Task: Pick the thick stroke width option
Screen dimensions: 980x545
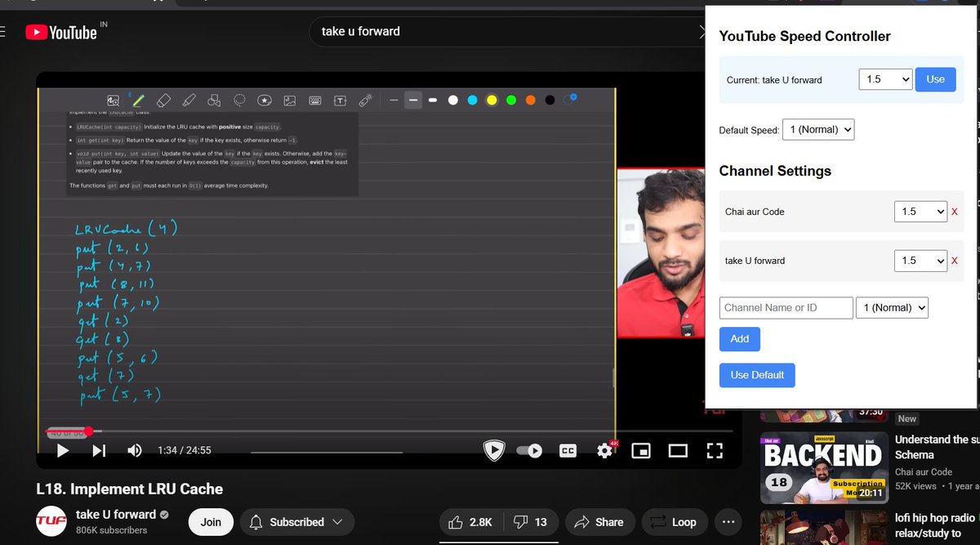Action: (x=433, y=101)
